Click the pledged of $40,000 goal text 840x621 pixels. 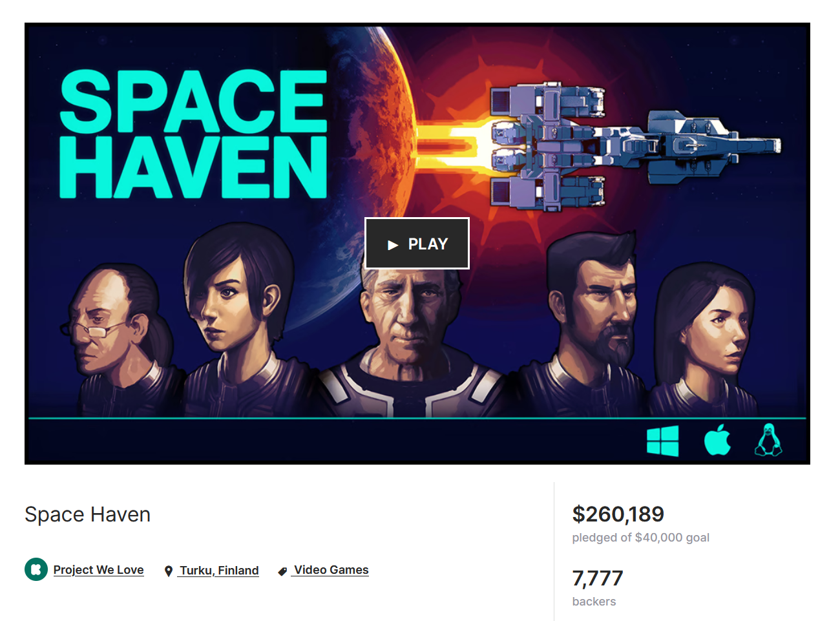pos(641,538)
